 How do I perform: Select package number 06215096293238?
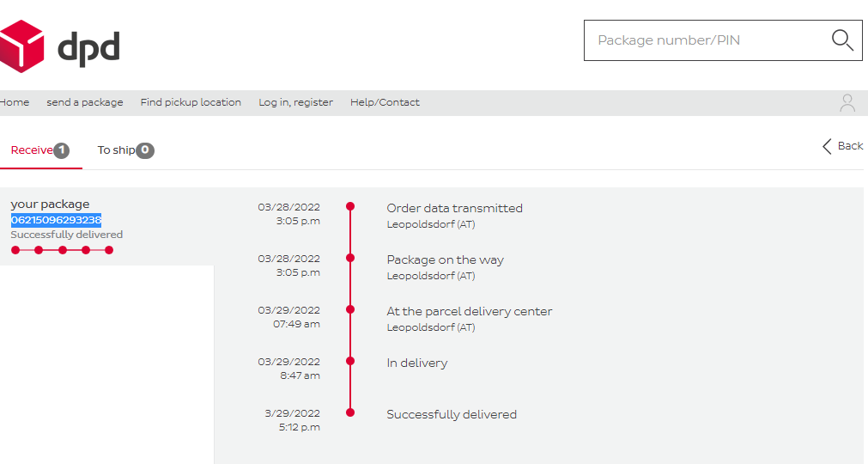pyautogui.click(x=56, y=220)
